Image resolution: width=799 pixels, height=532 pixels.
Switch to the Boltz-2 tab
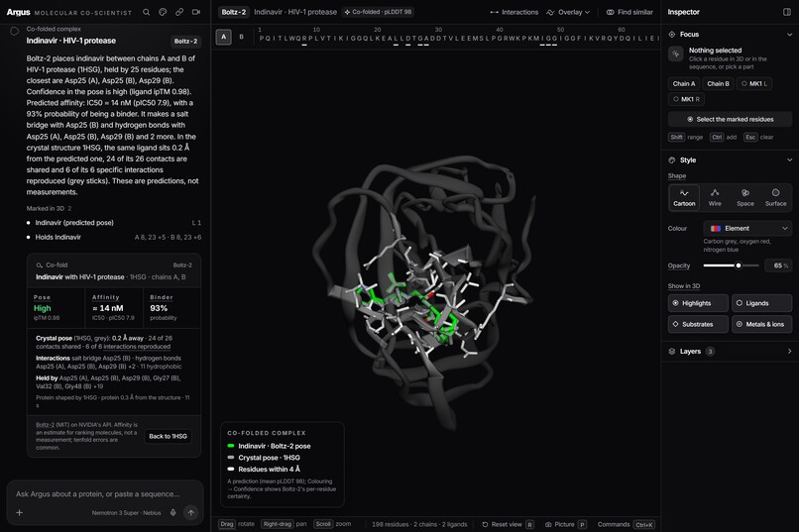233,12
